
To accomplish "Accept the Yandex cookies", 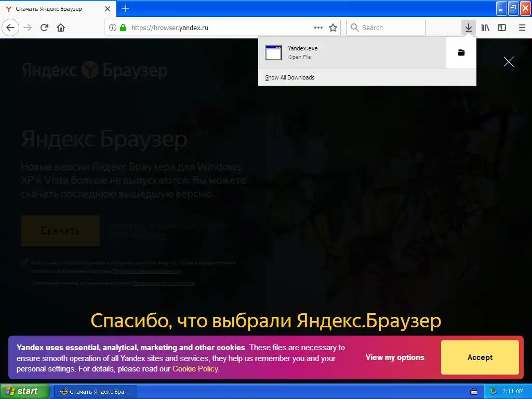I will (480, 357).
